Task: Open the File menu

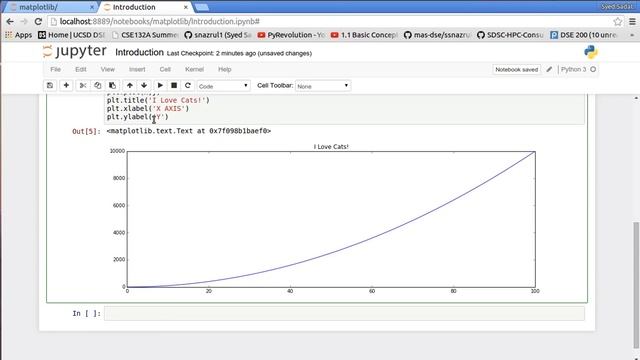Action: click(x=56, y=69)
